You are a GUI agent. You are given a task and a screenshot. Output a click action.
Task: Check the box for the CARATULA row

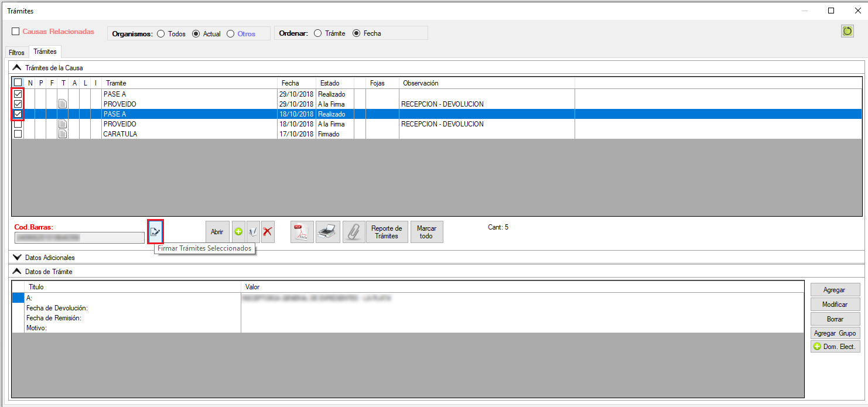click(x=18, y=134)
